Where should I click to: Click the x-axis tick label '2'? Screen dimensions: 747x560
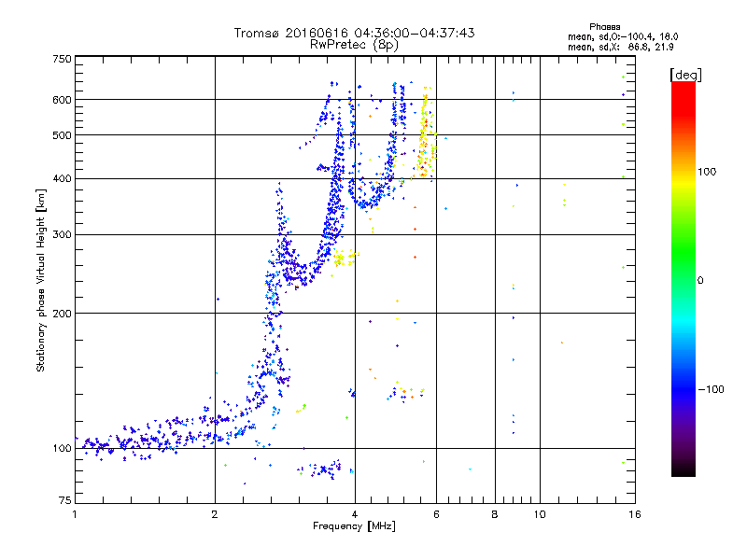215,514
